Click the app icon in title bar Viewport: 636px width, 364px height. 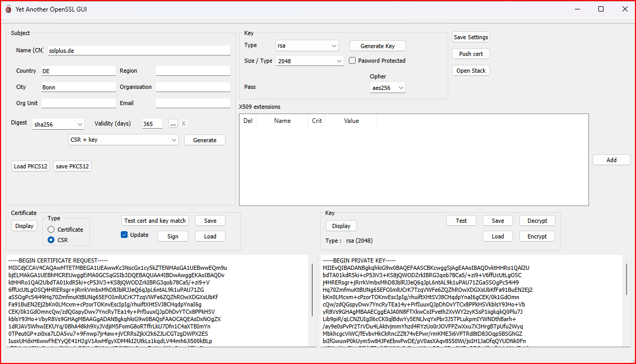coord(8,9)
